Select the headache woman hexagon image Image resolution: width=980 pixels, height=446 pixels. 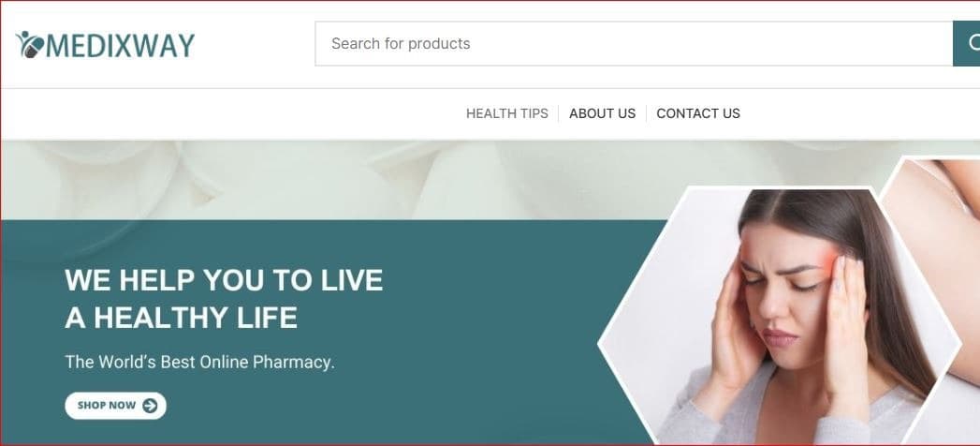[780, 316]
